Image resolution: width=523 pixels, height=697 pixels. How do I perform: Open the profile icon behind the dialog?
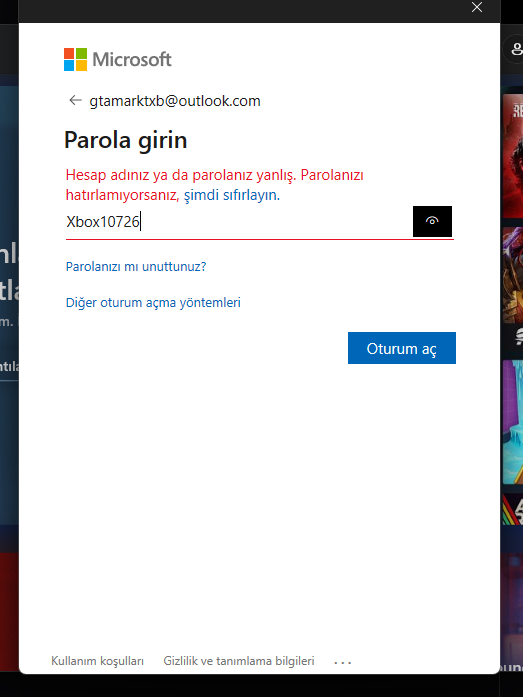516,49
